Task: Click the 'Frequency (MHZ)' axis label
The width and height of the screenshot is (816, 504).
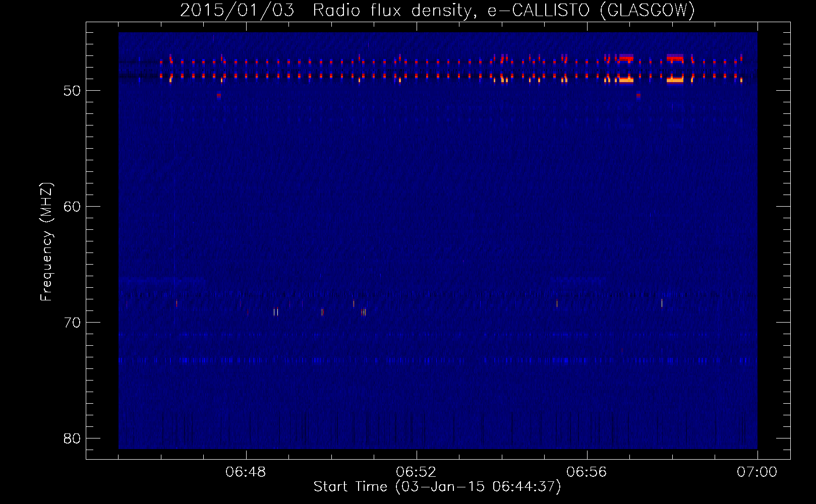Action: tap(46, 242)
